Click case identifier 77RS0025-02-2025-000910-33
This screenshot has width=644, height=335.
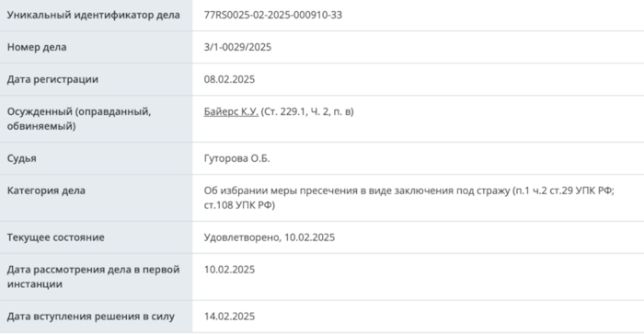pyautogui.click(x=272, y=15)
